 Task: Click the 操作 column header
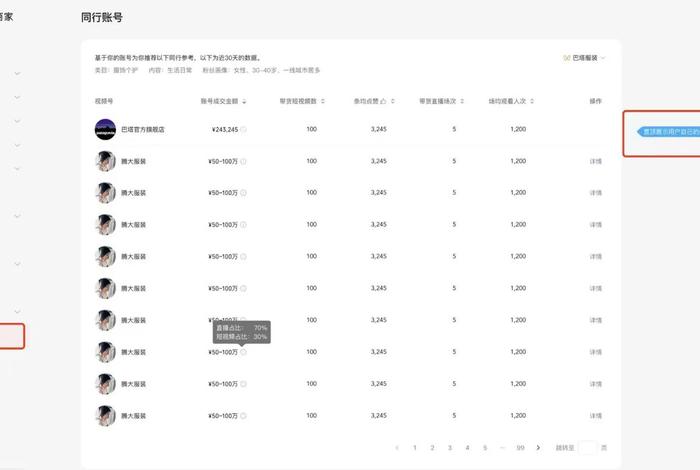tap(596, 101)
